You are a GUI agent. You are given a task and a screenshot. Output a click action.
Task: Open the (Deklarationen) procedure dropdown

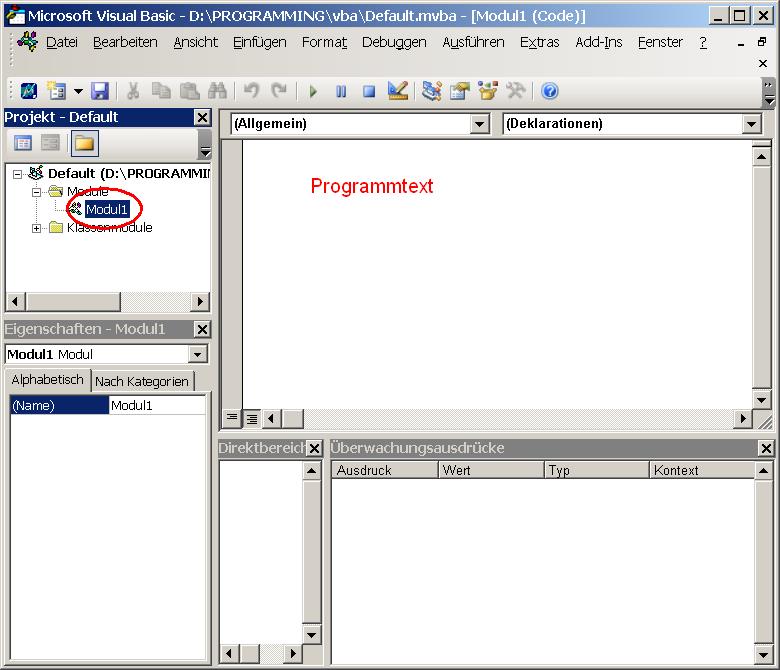[752, 124]
